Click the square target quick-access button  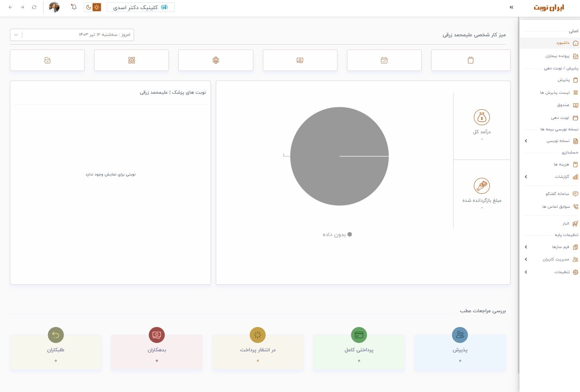tap(131, 60)
